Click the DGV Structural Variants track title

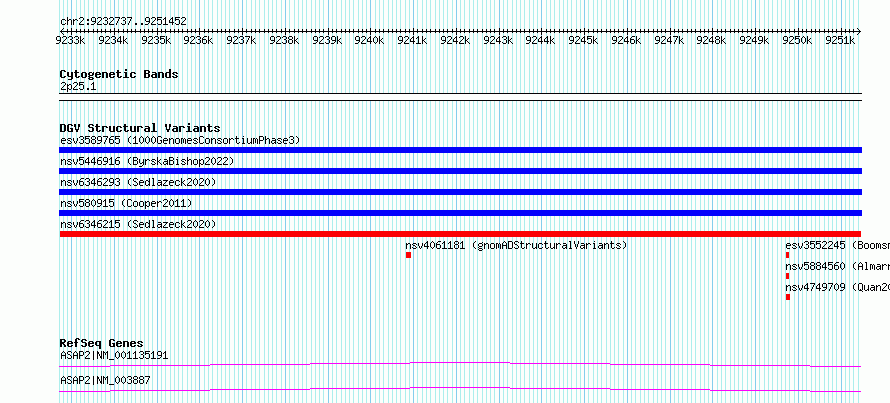pos(140,128)
